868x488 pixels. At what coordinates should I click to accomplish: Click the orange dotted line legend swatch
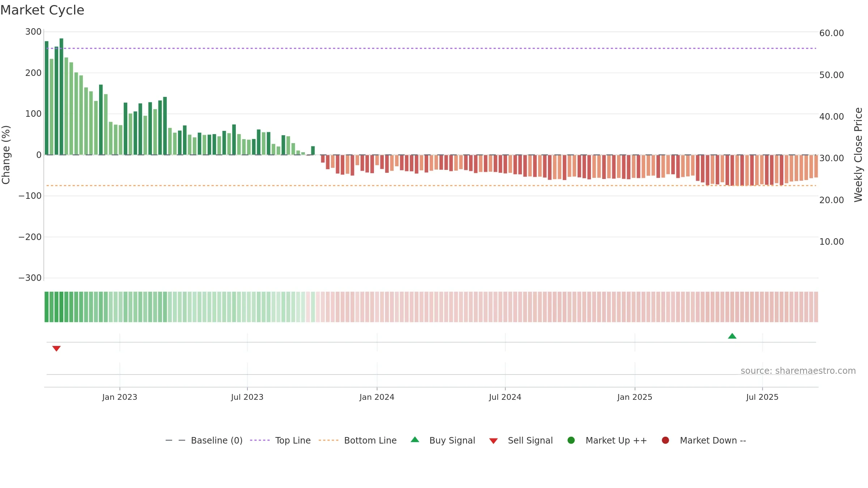[x=328, y=440]
